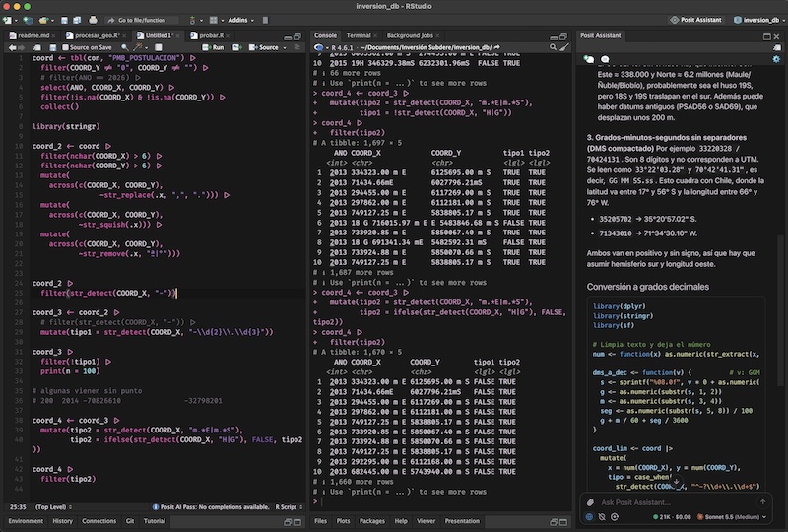Close the Untitled1 tab

coord(178,36)
